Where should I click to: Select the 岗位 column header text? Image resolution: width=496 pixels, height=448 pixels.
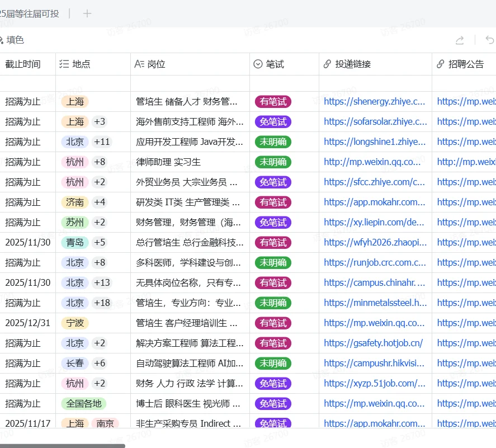coord(156,64)
